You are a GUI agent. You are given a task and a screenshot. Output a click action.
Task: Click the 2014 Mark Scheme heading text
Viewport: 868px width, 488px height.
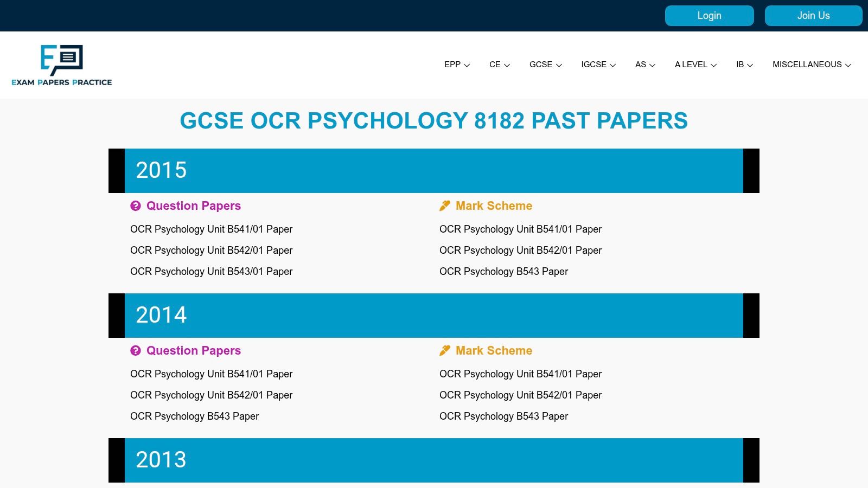click(494, 351)
